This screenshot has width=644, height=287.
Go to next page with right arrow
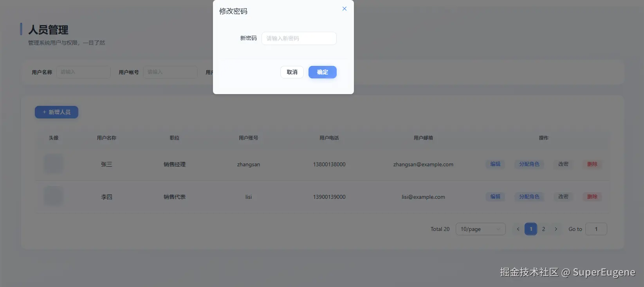(x=556, y=229)
